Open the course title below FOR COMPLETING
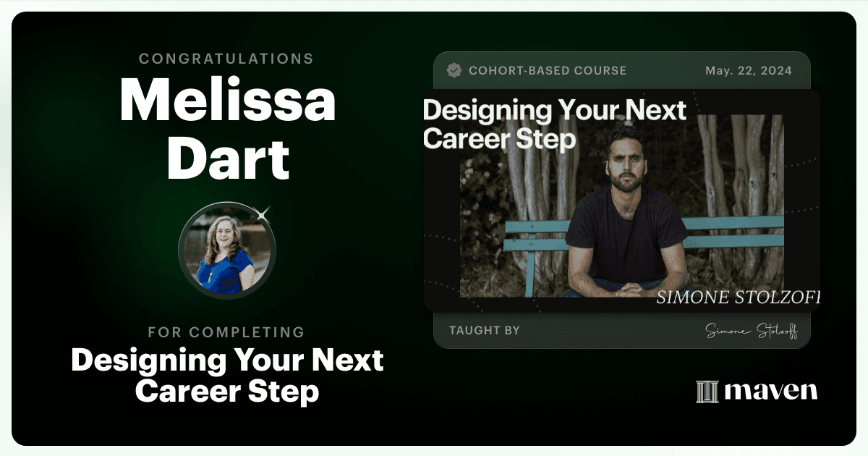868x456 pixels. point(227,375)
